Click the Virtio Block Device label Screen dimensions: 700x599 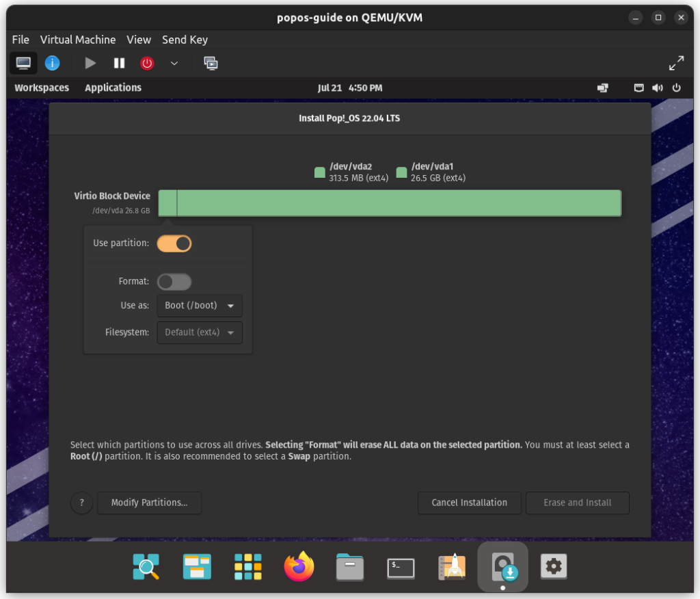[x=112, y=196]
